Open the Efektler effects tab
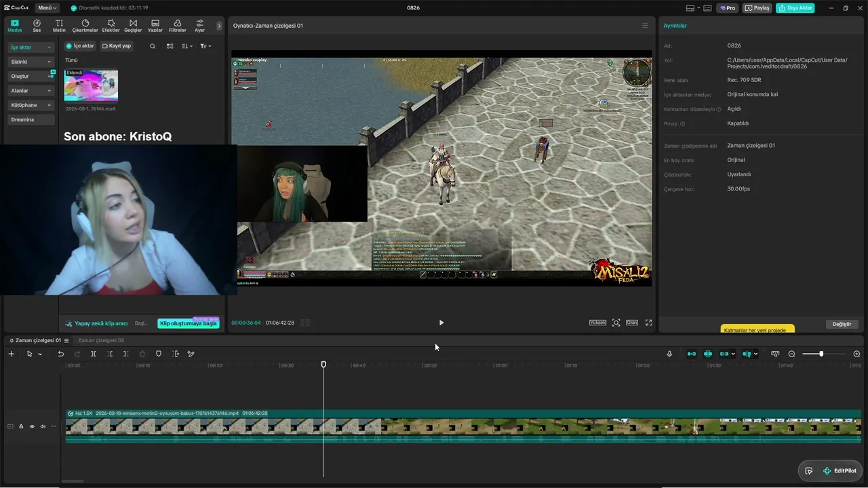The height and width of the screenshot is (488, 868). (x=111, y=26)
